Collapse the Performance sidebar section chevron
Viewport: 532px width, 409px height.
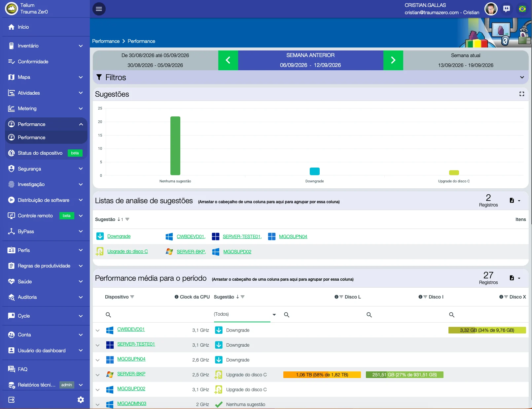[x=81, y=124]
